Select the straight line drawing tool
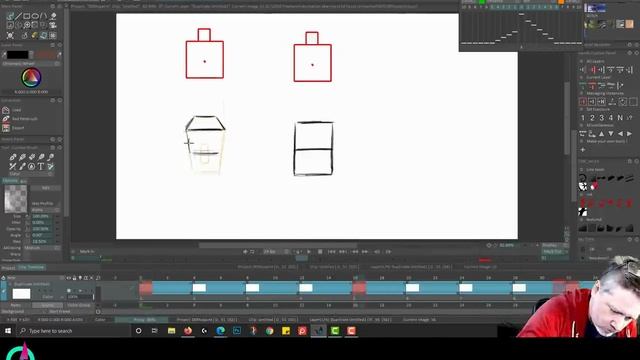Viewport: 640px width, 360px height. [x=18, y=16]
